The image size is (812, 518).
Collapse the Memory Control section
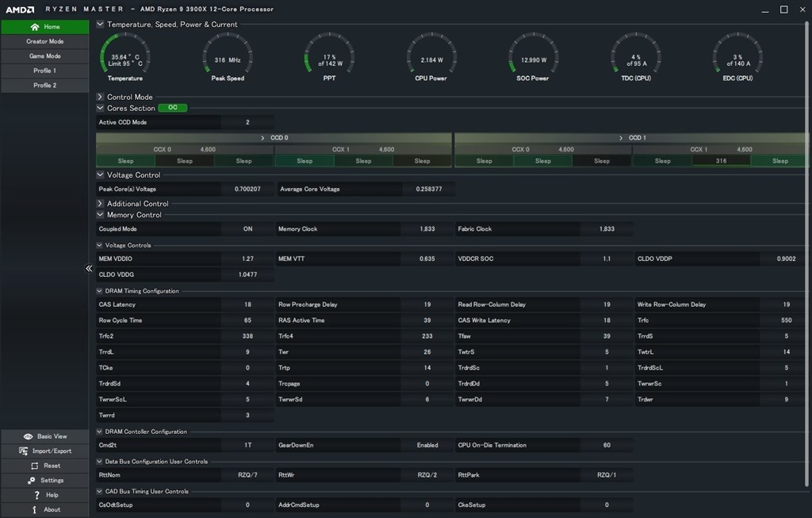(x=101, y=215)
